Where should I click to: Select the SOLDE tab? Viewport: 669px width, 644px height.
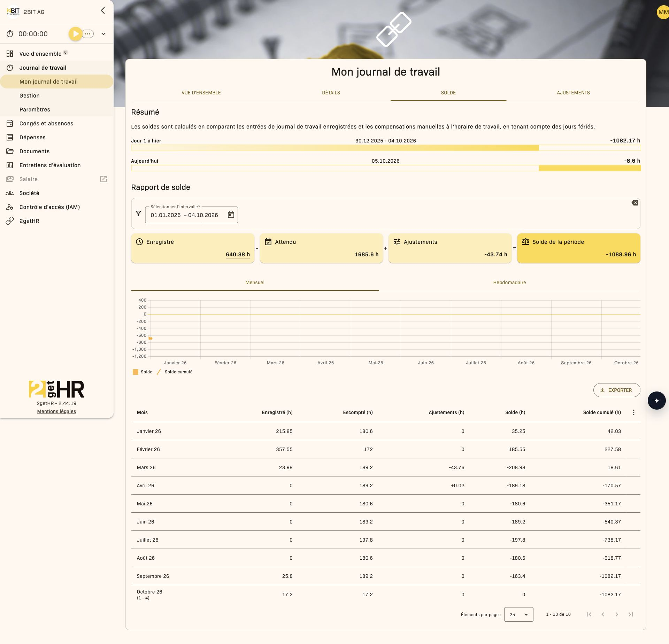pyautogui.click(x=448, y=93)
